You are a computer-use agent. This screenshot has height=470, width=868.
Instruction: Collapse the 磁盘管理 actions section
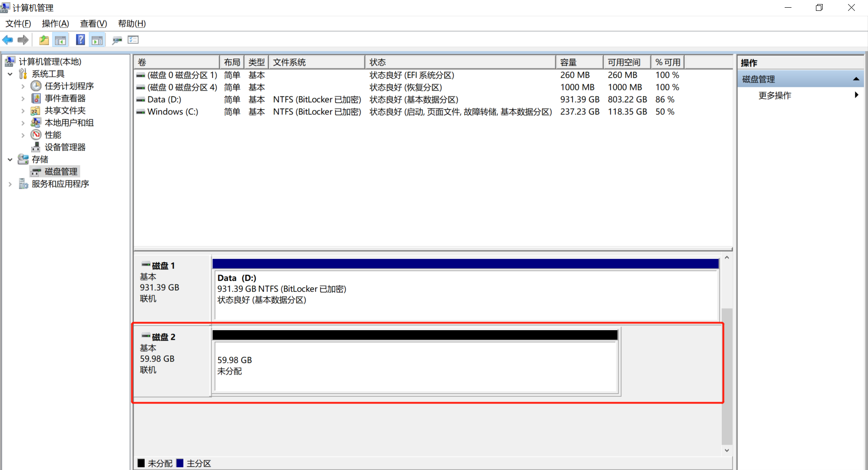pyautogui.click(x=856, y=79)
